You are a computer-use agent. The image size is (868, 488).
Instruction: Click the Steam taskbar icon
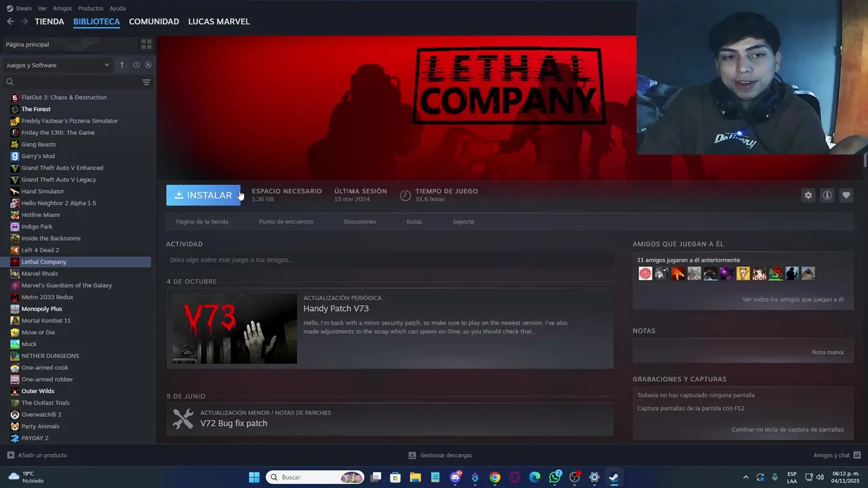(x=614, y=477)
